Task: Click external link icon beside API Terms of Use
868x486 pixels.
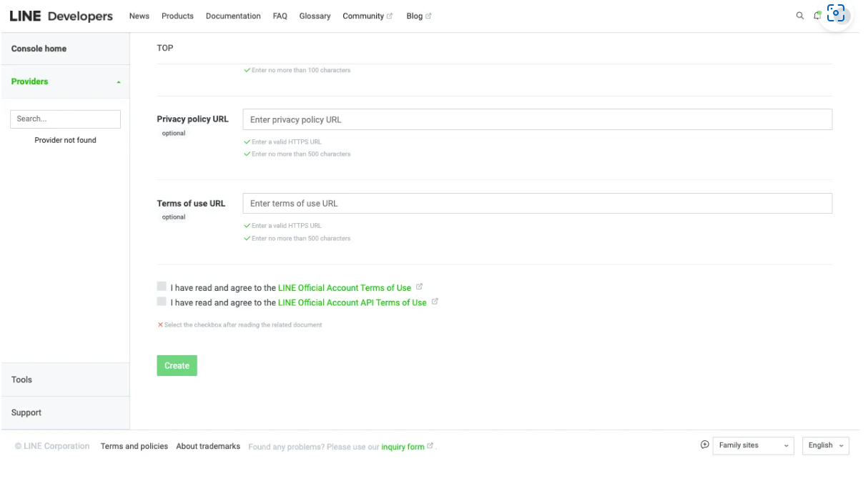Action: (435, 302)
